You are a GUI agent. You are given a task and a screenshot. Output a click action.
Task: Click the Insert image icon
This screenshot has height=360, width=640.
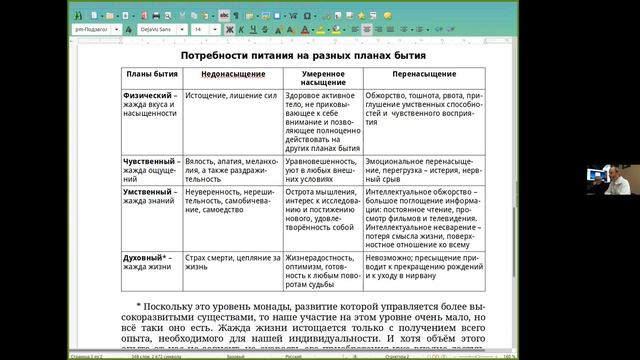coord(266,16)
